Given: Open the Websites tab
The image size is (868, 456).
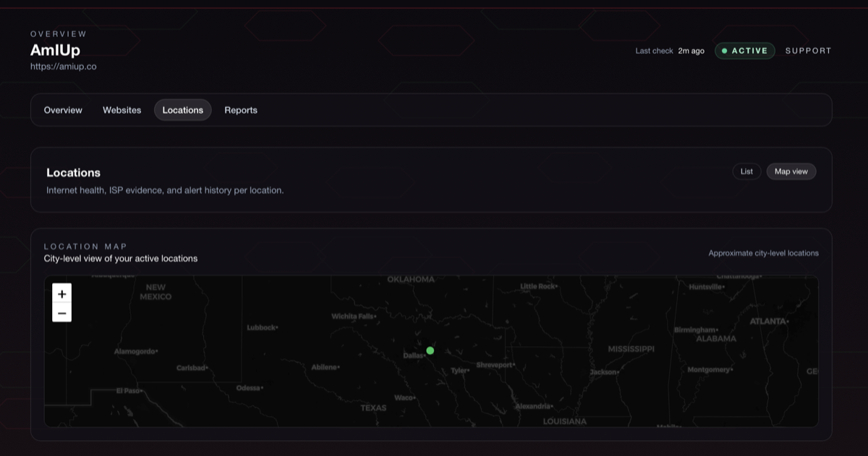Looking at the screenshot, I should [x=122, y=110].
